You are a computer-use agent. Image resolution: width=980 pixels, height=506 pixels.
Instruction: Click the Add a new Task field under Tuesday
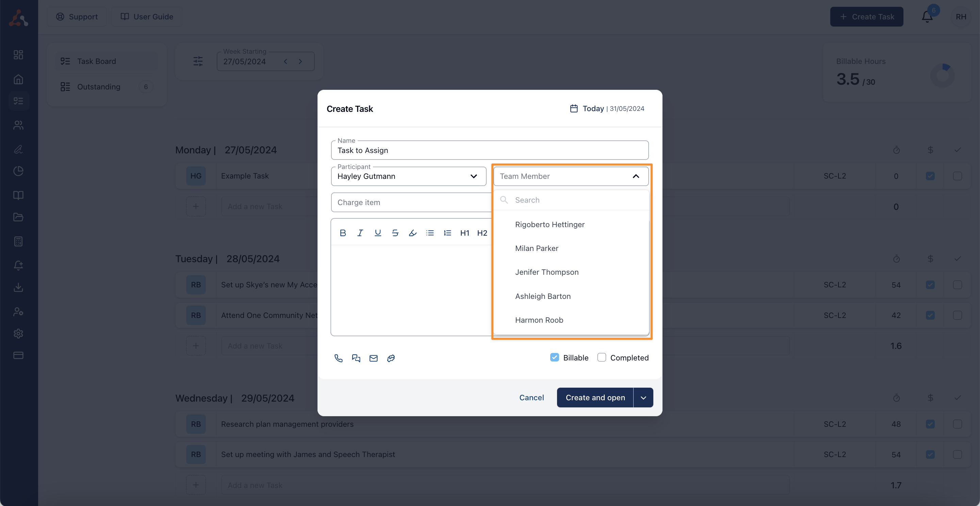click(505, 346)
